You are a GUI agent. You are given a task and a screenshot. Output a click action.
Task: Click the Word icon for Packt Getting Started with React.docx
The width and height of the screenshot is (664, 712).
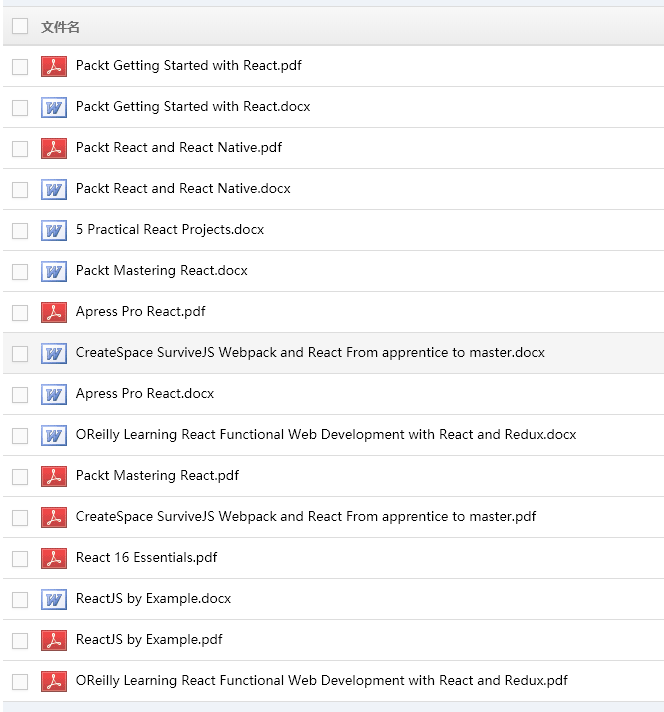point(53,107)
